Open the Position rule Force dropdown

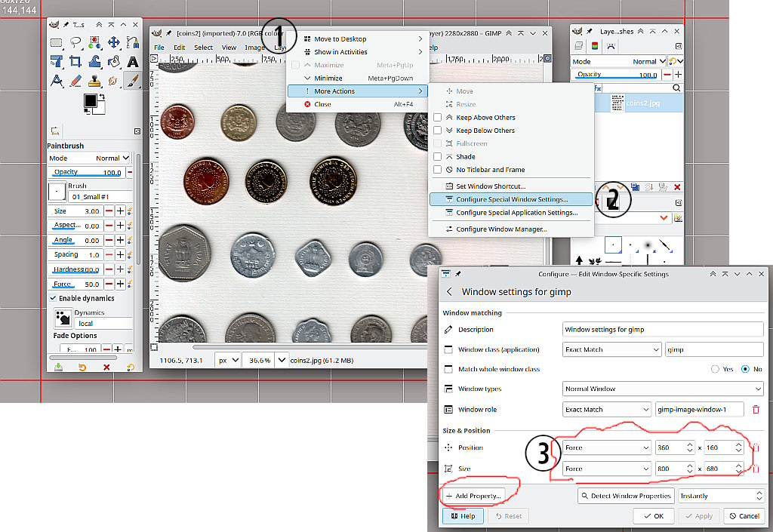[x=606, y=447]
